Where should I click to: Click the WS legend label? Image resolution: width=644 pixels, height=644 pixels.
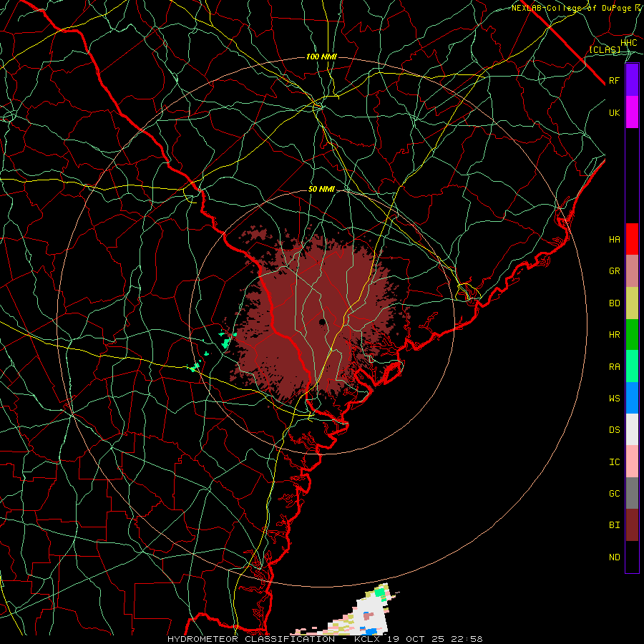(614, 399)
